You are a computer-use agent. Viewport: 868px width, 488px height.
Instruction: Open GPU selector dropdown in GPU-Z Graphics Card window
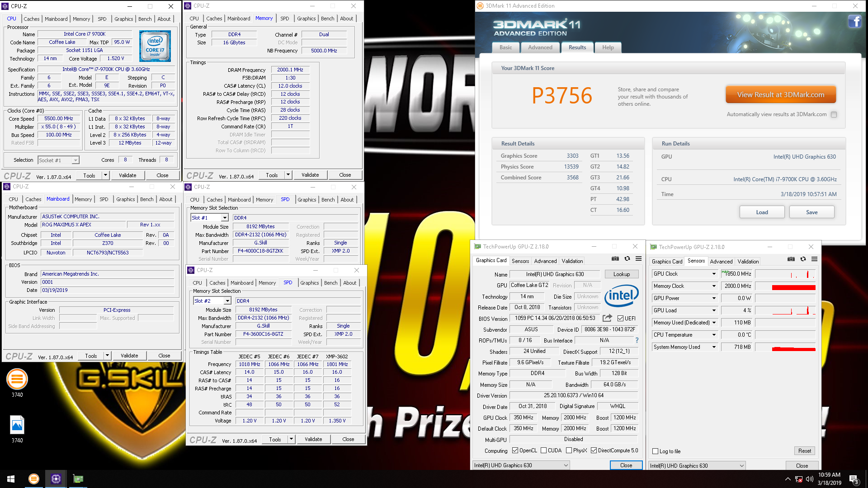pyautogui.click(x=521, y=465)
